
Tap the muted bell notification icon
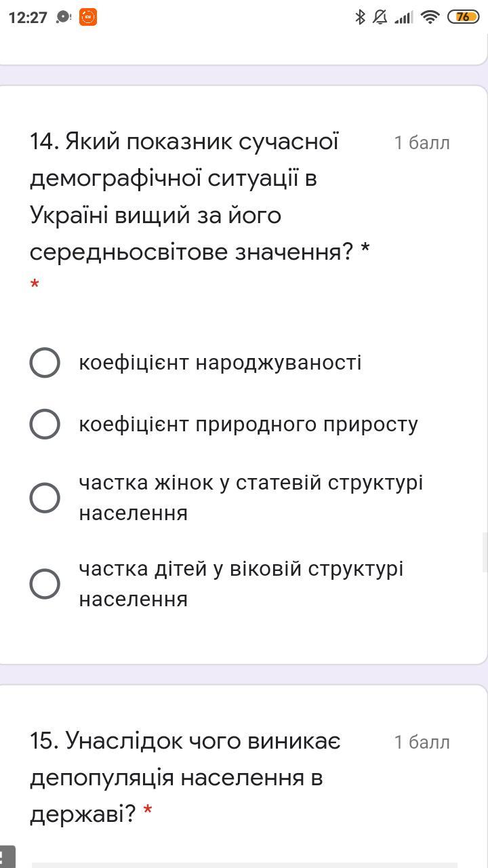(x=380, y=17)
